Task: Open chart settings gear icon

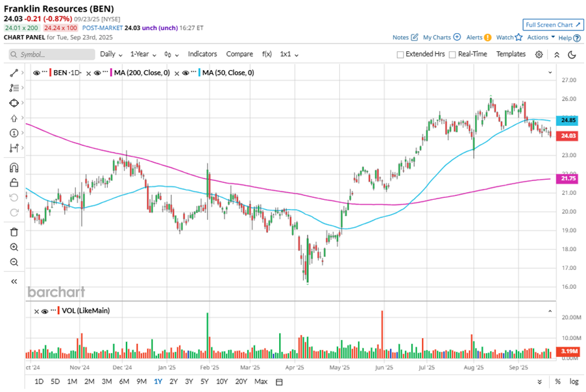Action: pos(539,55)
